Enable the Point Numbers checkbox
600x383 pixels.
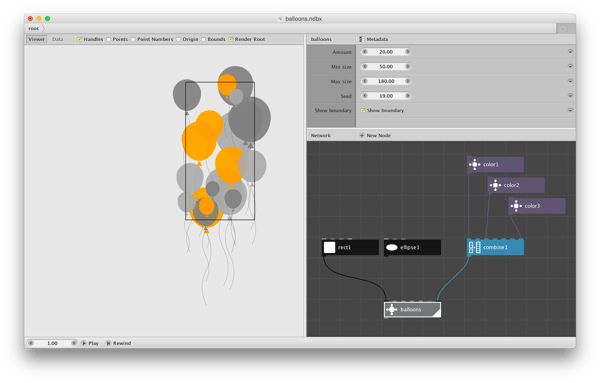coord(133,39)
